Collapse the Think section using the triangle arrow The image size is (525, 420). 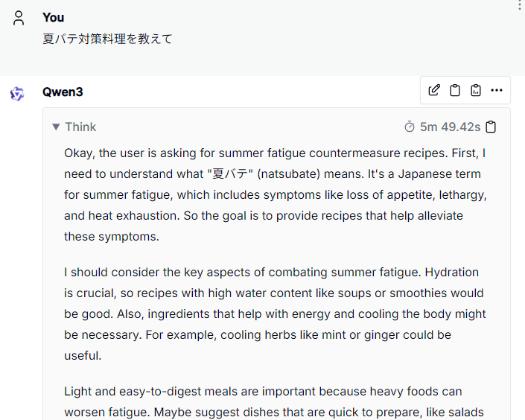[x=56, y=127]
